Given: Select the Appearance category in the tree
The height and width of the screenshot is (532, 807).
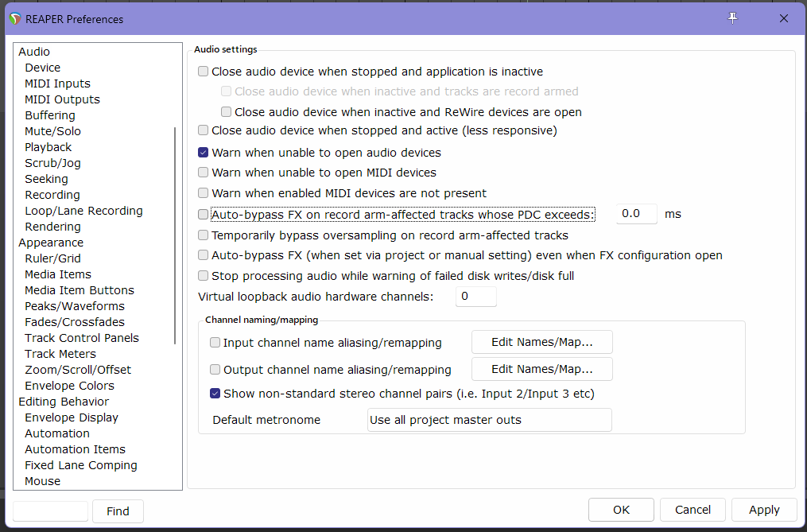Looking at the screenshot, I should pos(50,243).
